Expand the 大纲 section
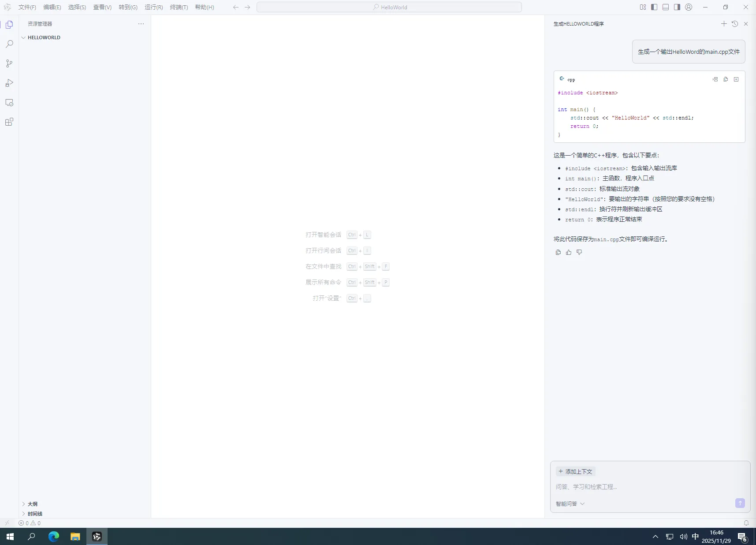This screenshot has height=545, width=756. click(85, 504)
